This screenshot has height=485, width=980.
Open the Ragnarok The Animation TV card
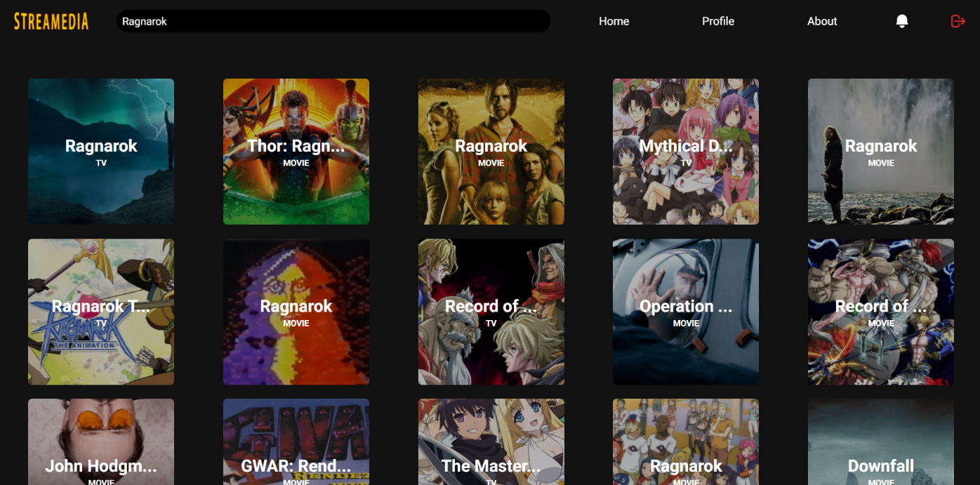click(x=101, y=312)
